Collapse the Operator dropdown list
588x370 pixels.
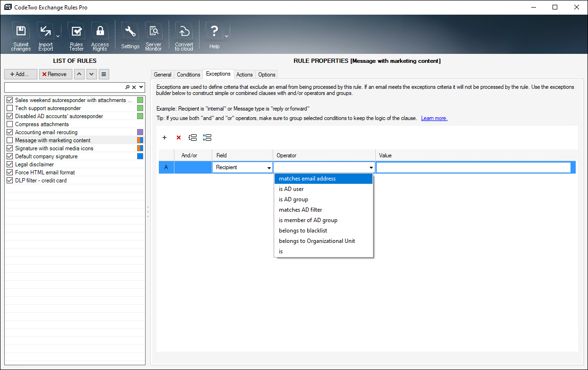pyautogui.click(x=371, y=167)
